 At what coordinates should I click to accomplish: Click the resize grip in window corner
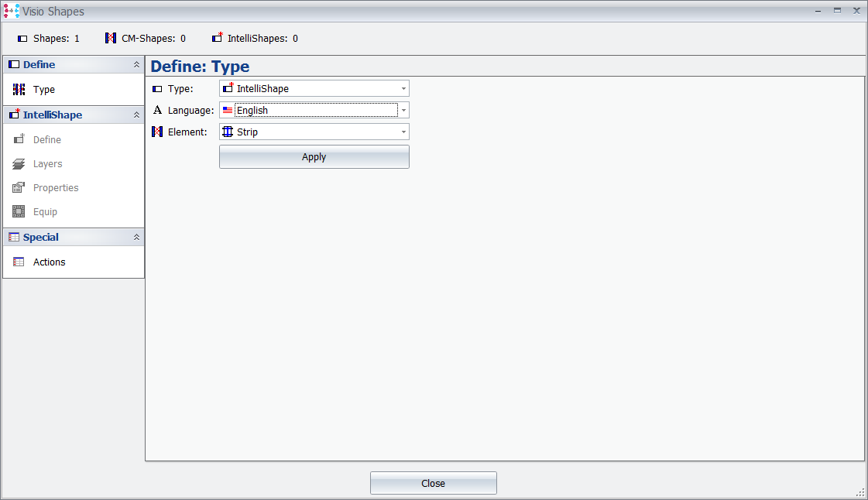click(860, 492)
